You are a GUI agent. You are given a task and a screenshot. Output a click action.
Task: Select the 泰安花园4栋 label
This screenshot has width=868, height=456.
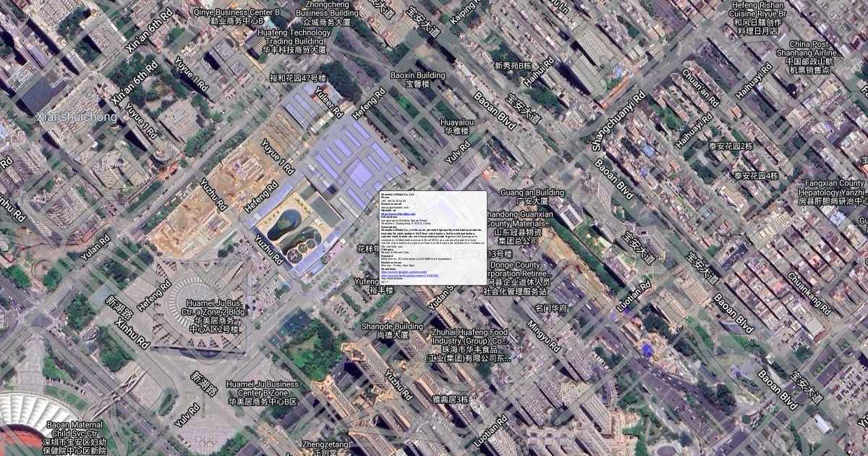756,176
